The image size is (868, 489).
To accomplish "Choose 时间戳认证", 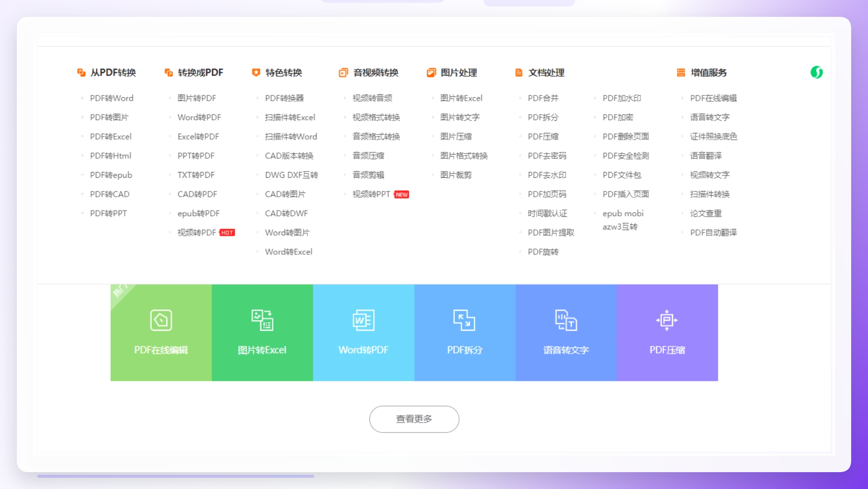I will click(547, 214).
